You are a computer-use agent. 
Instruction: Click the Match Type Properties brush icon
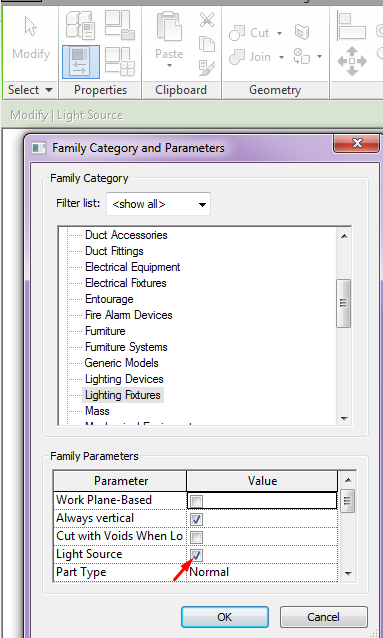[207, 68]
